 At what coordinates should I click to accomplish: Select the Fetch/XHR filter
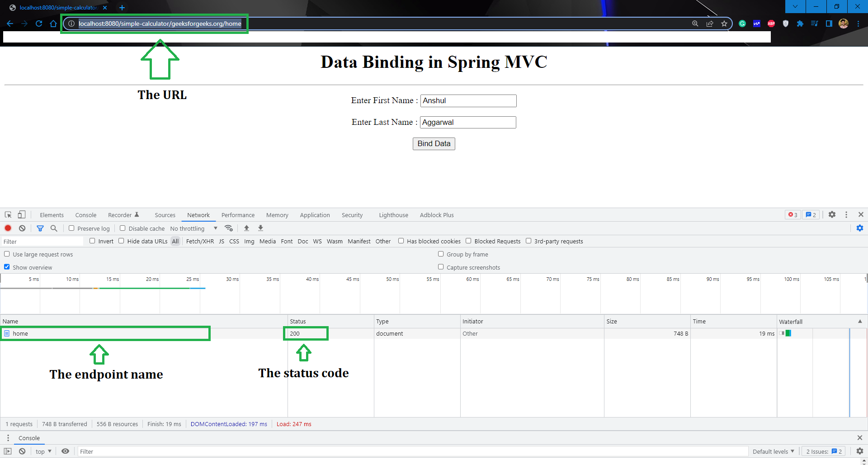coord(200,241)
